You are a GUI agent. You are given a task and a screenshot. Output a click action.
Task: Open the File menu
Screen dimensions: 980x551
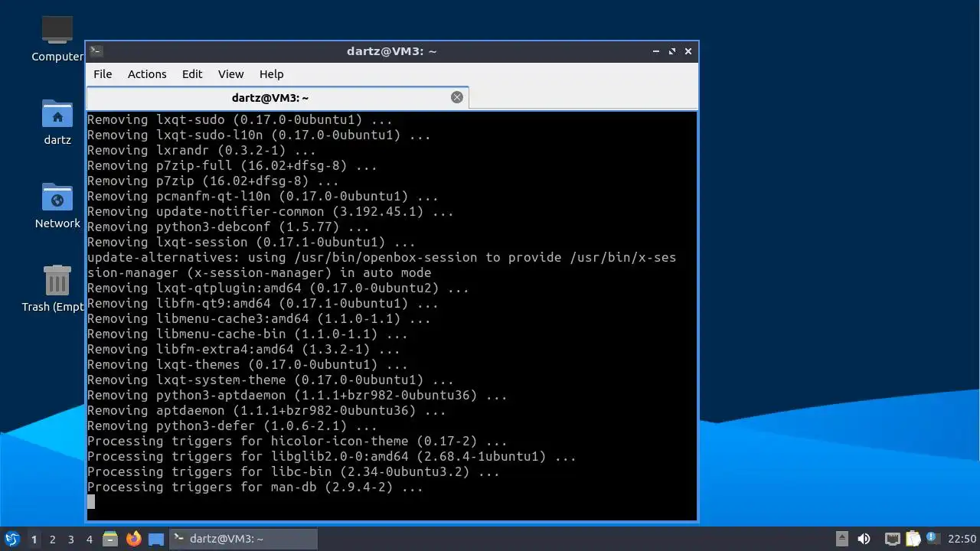[x=103, y=74]
